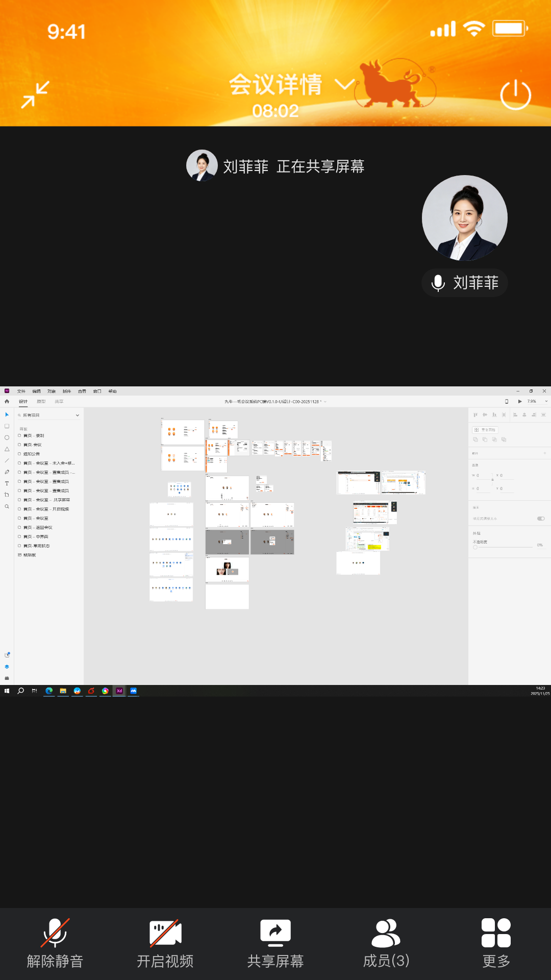Viewport: 551px width, 980px height.
Task: Expand the 会议详情 dropdown chevron
Action: click(344, 84)
